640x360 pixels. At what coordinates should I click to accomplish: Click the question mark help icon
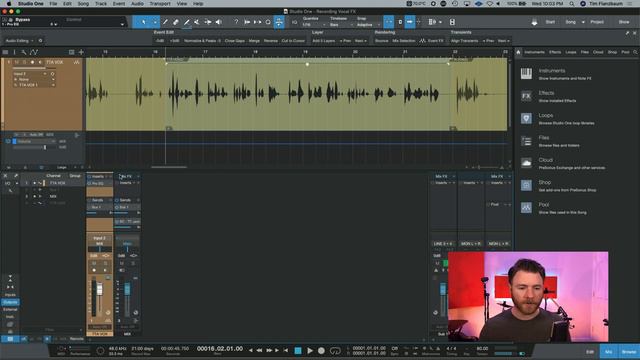coord(236,22)
